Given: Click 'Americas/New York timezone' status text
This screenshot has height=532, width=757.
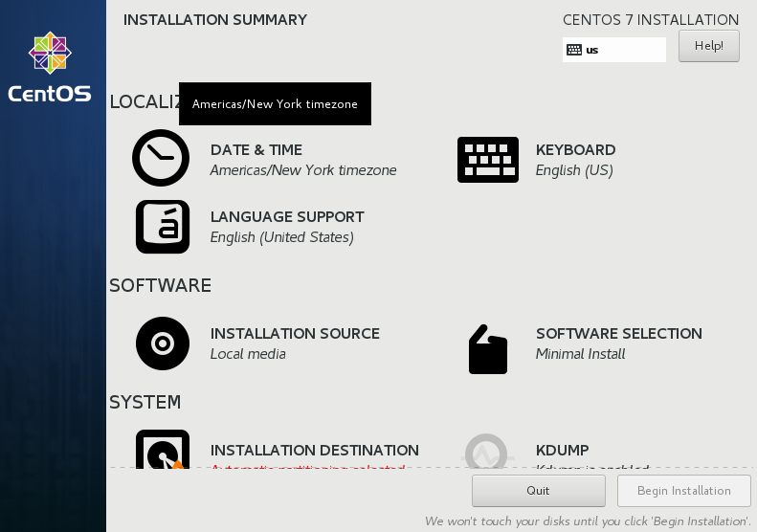Looking at the screenshot, I should tap(303, 170).
